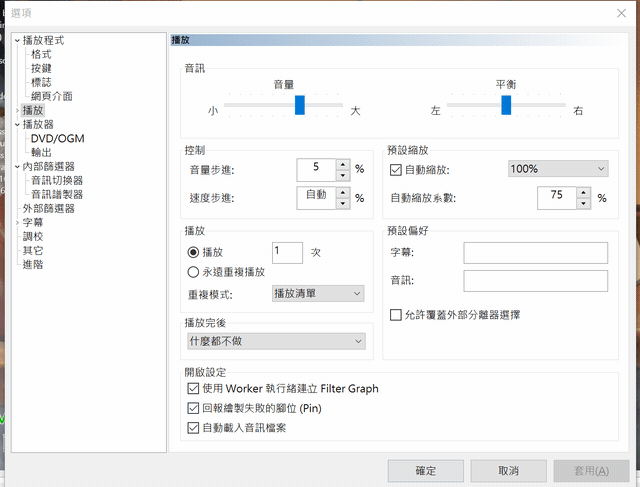The width and height of the screenshot is (640, 487).
Task: Select 永遠重複播放 radio button
Action: [194, 271]
